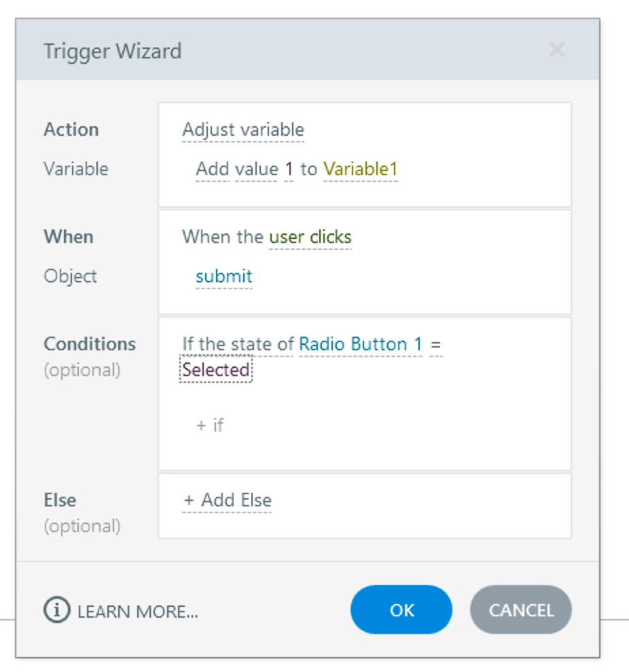
Task: Click the 'value' type selector
Action: (256, 169)
